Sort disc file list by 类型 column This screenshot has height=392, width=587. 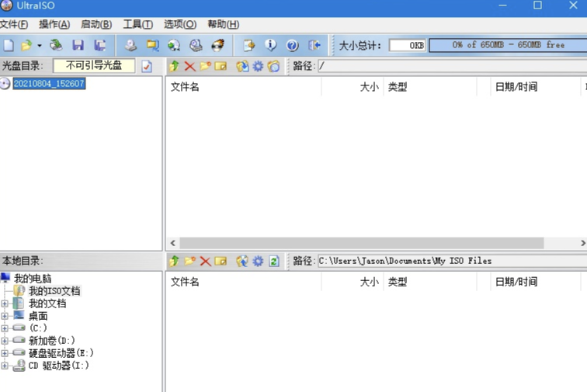point(430,87)
